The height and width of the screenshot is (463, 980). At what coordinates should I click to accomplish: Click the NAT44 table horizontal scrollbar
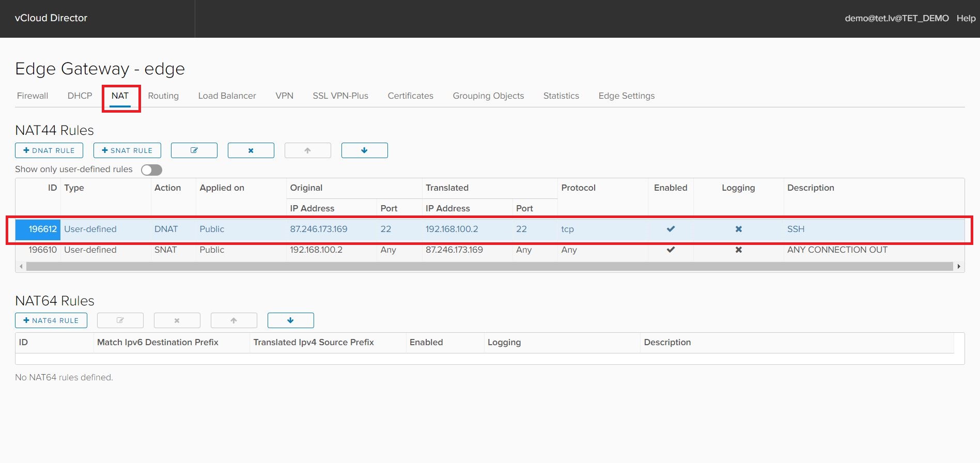click(x=489, y=267)
